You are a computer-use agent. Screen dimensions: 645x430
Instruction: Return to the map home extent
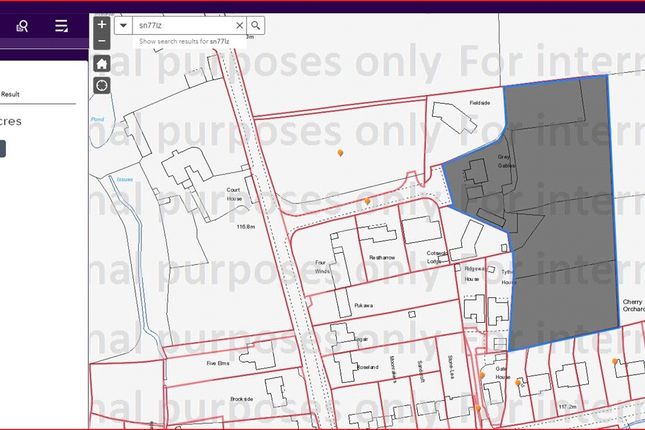102,63
